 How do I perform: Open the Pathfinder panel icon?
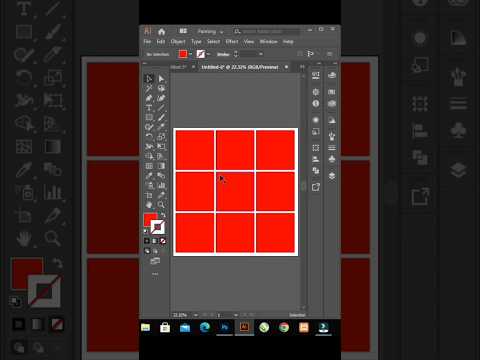point(316,171)
